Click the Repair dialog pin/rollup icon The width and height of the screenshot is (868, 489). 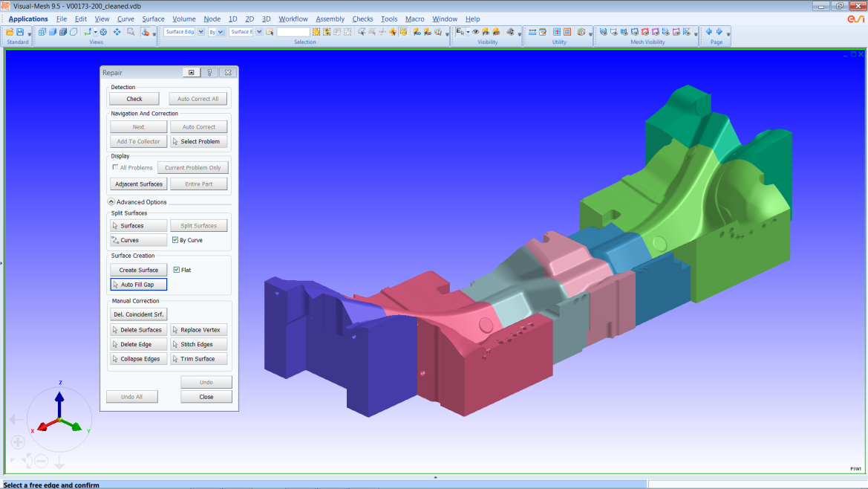[191, 73]
